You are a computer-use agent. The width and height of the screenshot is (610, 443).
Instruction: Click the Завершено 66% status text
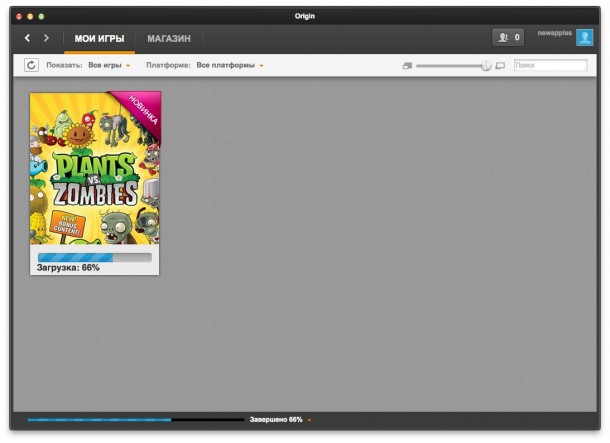[276, 420]
